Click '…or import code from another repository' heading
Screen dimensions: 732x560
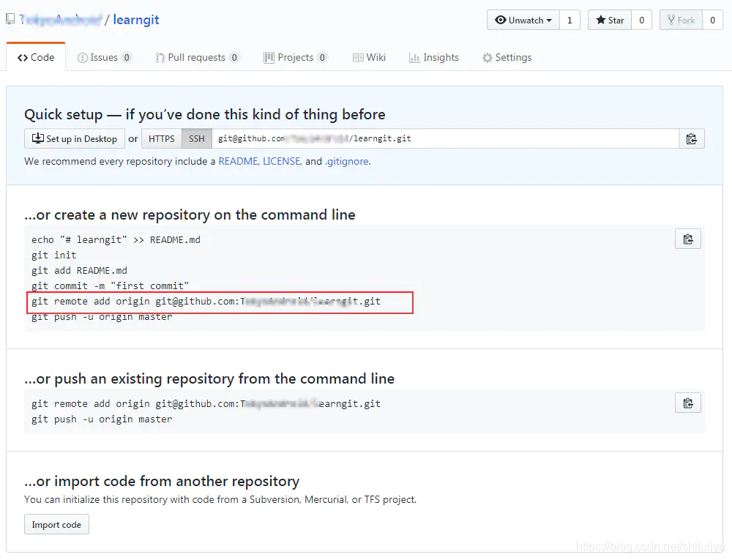pos(162,481)
